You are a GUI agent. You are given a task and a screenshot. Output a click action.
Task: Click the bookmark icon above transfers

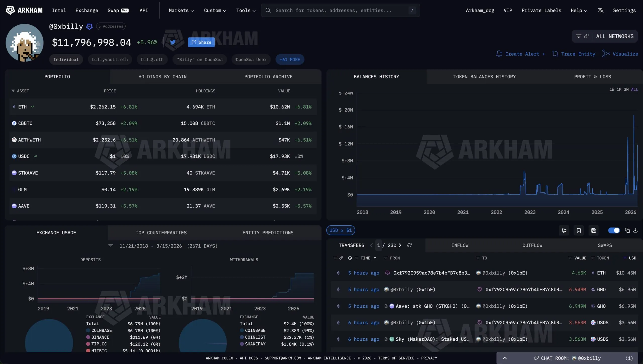[x=579, y=230]
